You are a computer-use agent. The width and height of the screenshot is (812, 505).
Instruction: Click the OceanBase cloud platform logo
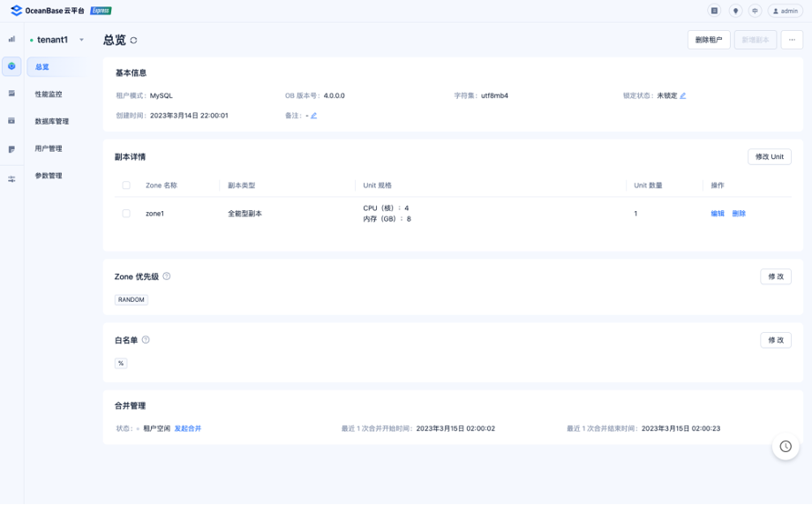(47, 11)
